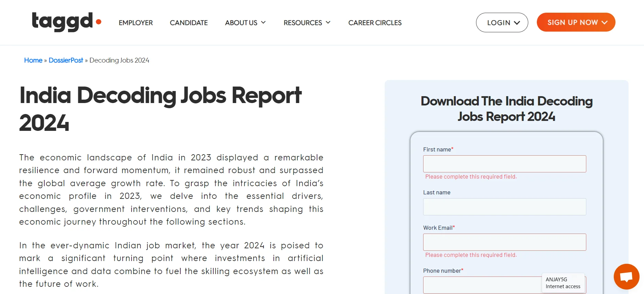Click the 'India Decoding Jobs Report 2024' heading
Screen dimensions: 644x294
tap(160, 109)
